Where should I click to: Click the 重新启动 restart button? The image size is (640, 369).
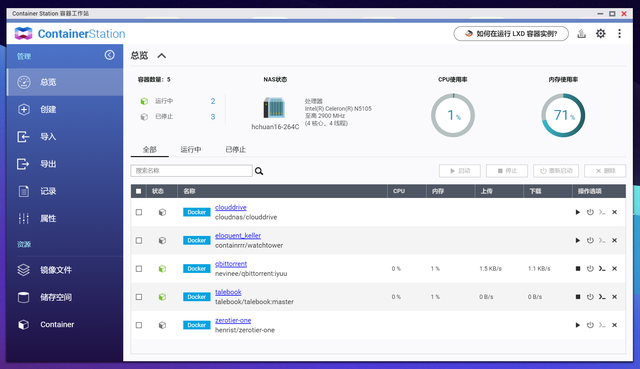click(x=556, y=171)
